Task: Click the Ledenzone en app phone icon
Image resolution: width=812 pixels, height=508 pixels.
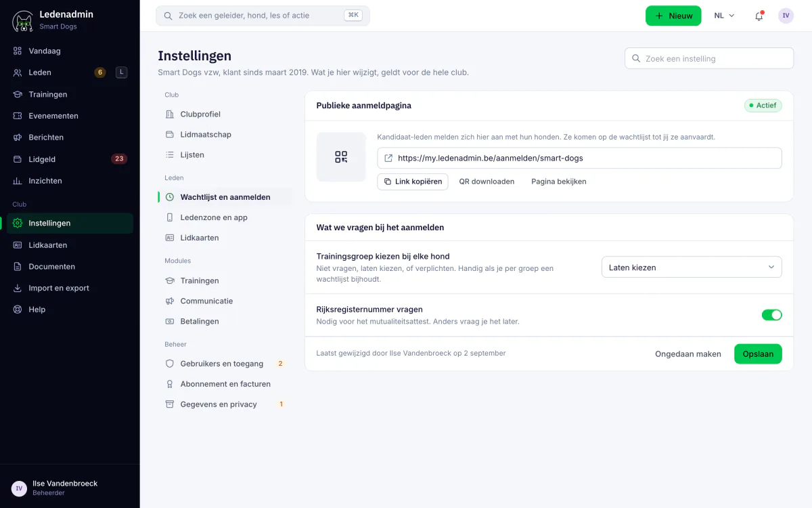Action: point(170,217)
